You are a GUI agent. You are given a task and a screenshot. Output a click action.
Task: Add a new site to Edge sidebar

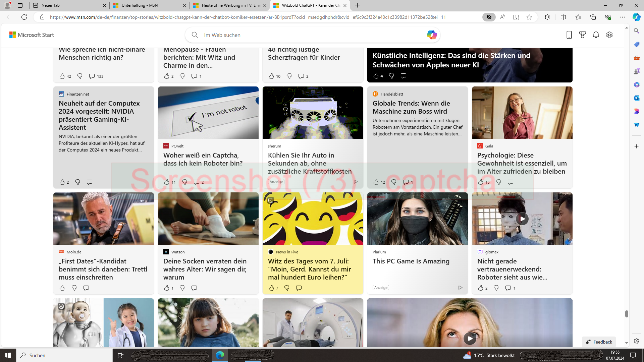637,146
